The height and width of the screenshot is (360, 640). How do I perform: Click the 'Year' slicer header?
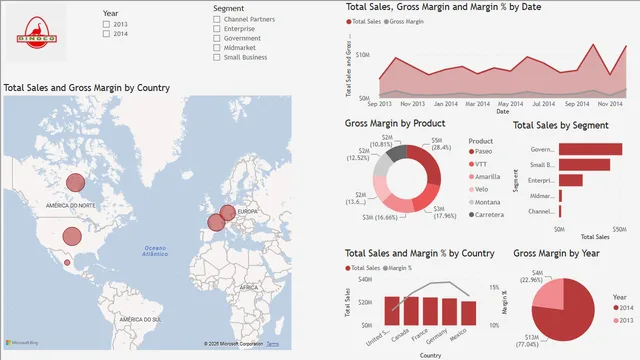pyautogui.click(x=110, y=13)
